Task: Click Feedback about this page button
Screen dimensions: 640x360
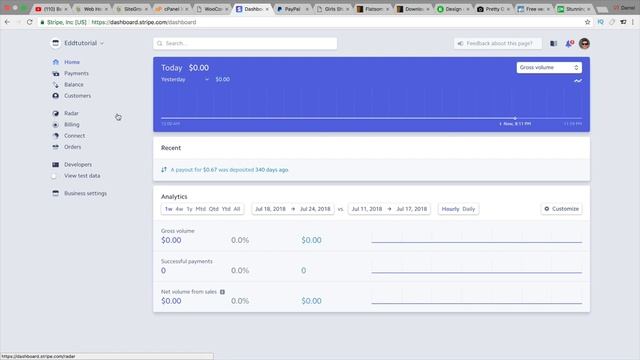Action: pos(498,43)
